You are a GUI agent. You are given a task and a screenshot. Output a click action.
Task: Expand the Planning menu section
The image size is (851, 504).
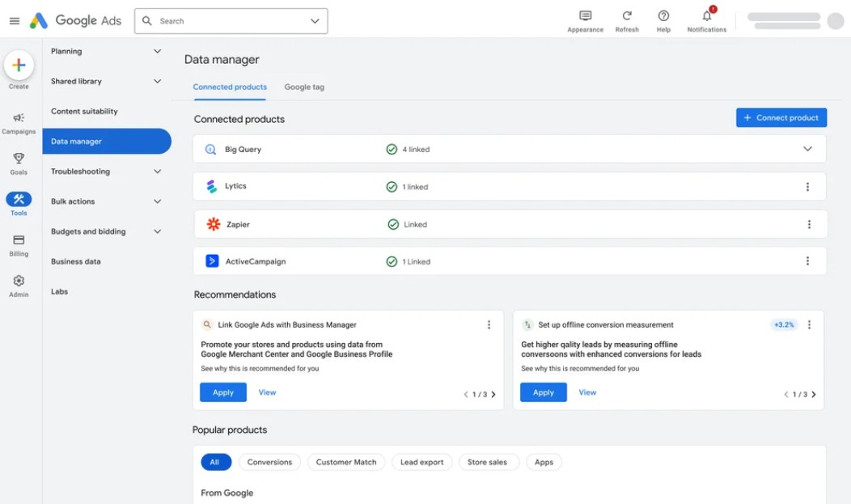pos(158,51)
